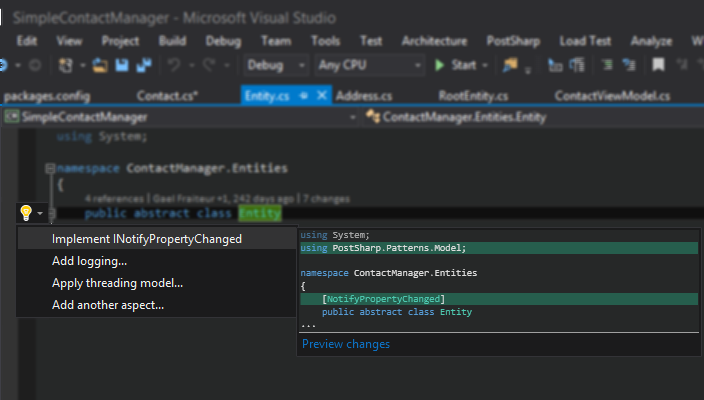704x400 pixels.
Task: Open the Build menu
Action: pos(172,41)
